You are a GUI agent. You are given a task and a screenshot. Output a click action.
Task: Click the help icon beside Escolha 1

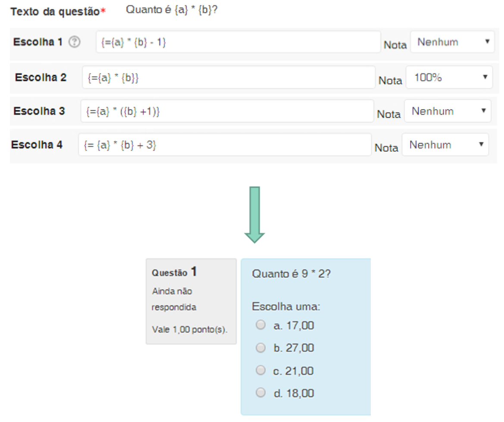pos(75,42)
